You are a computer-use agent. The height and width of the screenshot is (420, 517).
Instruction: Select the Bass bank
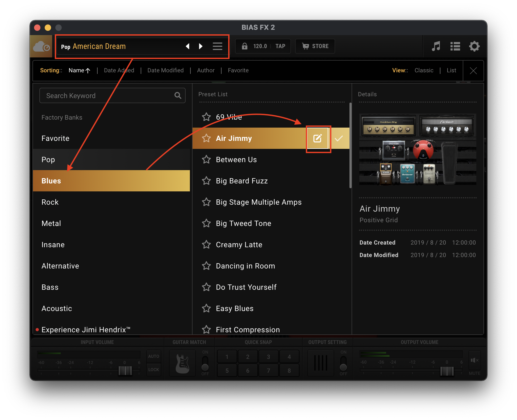point(111,287)
